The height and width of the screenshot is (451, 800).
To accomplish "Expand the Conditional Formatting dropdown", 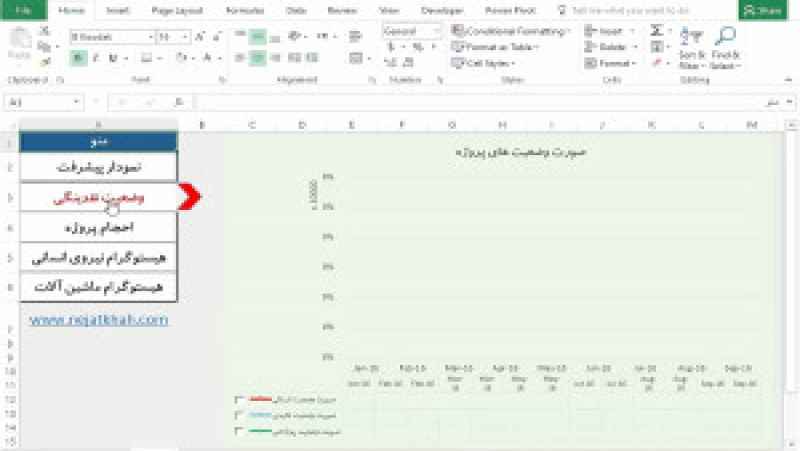I will click(569, 31).
